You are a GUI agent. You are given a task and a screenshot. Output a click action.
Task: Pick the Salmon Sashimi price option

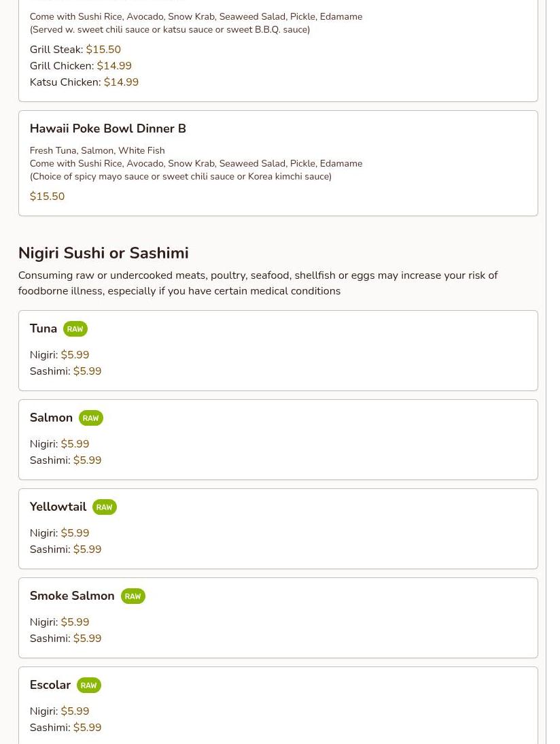(x=65, y=460)
